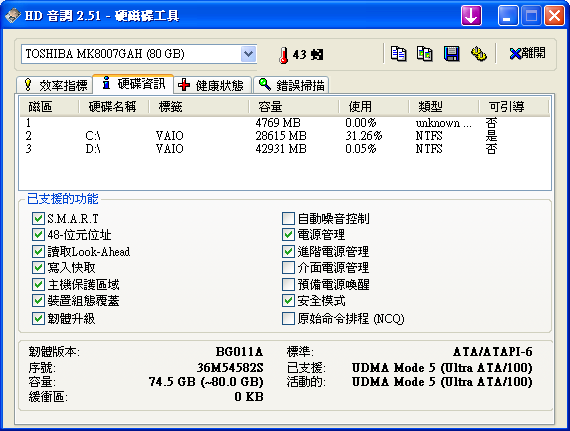Click the copy text to clipboard icon
The image size is (570, 431).
(x=398, y=54)
